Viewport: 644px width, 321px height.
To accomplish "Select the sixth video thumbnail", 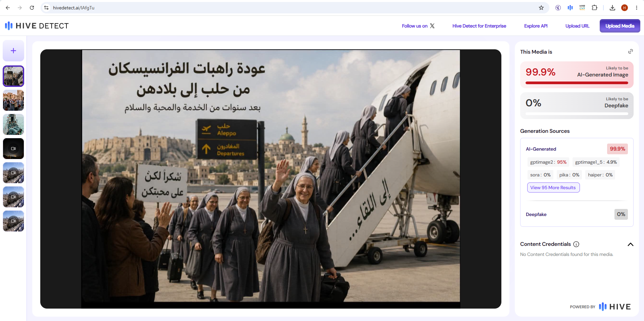I will click(13, 197).
